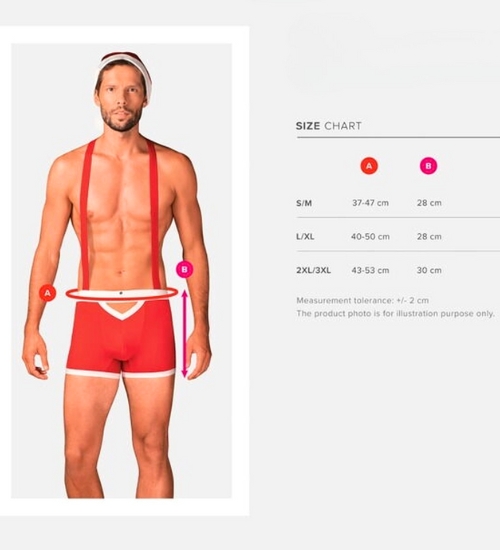
Task: Click the pink B badge in the size chart header
Action: pos(428,166)
